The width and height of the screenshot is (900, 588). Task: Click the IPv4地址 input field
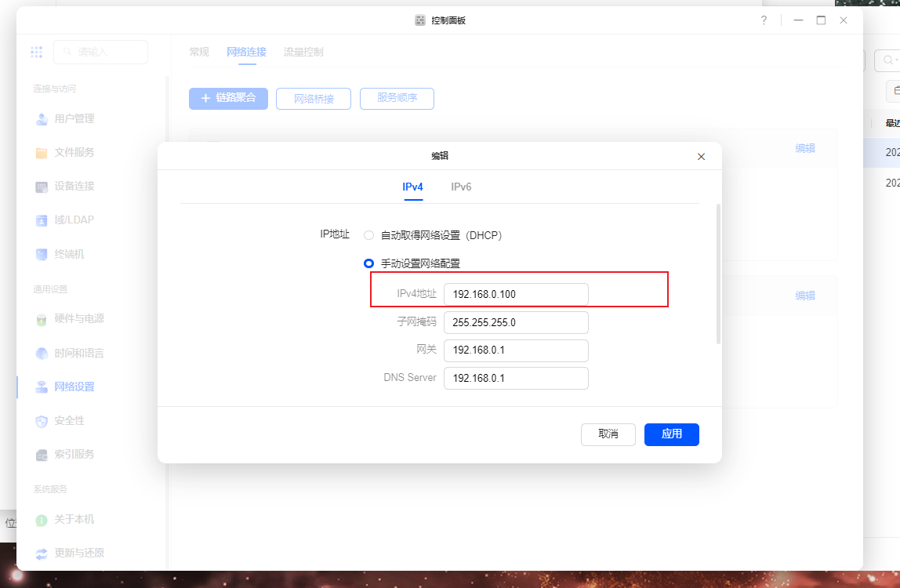click(515, 294)
